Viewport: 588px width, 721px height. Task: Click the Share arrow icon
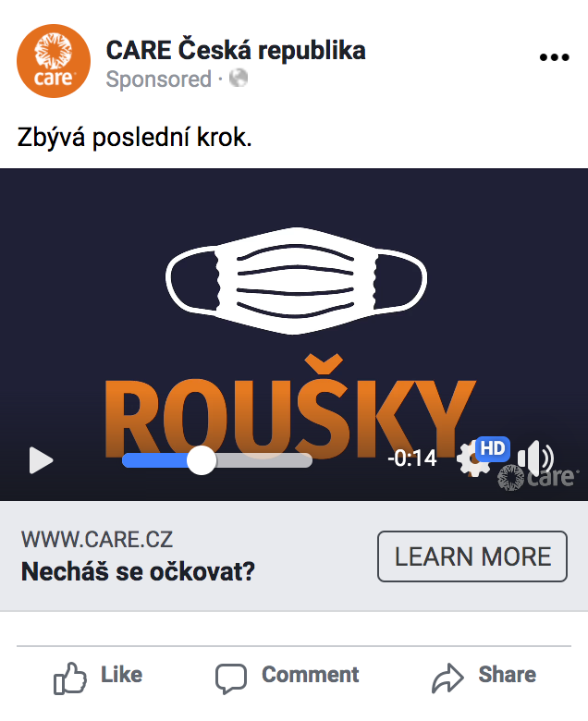[447, 678]
